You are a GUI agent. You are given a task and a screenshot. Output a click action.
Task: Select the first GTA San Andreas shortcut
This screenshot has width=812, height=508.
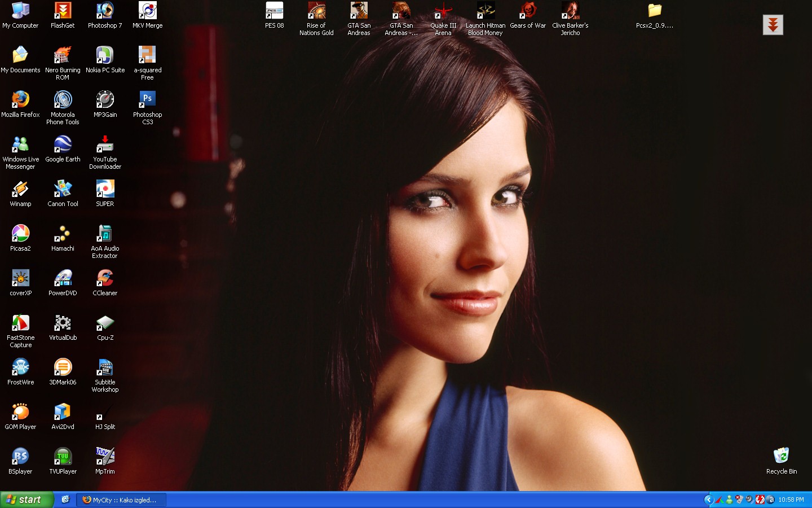pyautogui.click(x=359, y=19)
